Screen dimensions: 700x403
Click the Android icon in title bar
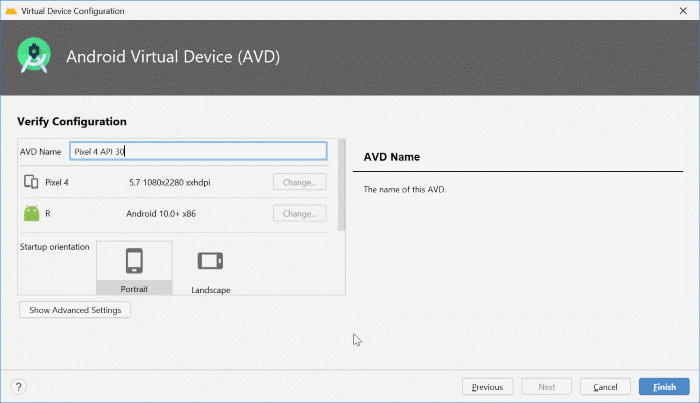click(x=11, y=11)
